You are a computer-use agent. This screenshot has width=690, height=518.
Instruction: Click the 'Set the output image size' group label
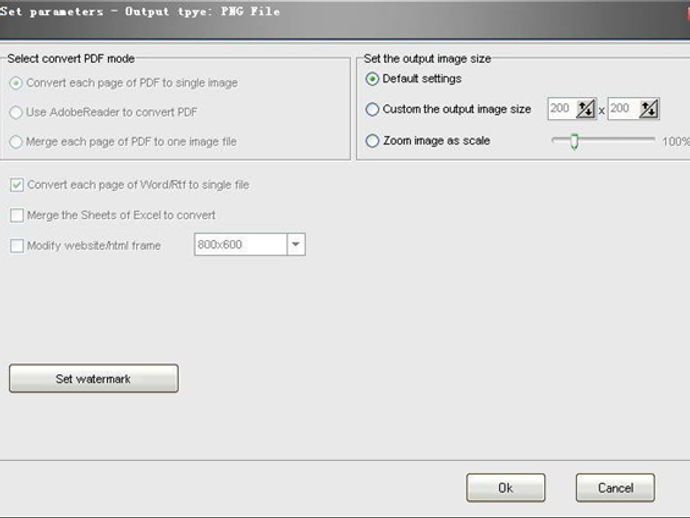427,59
